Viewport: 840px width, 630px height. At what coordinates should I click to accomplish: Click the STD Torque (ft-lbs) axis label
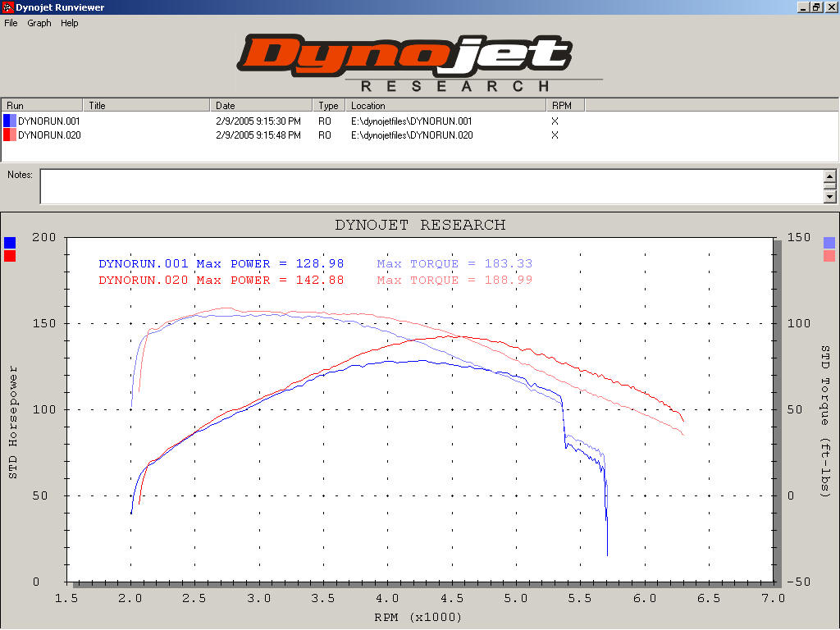pos(825,422)
